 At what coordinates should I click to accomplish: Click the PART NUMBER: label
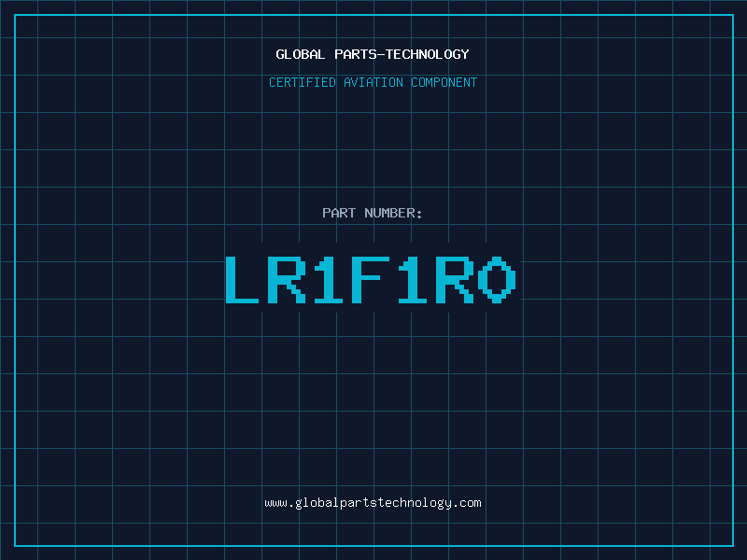(372, 213)
